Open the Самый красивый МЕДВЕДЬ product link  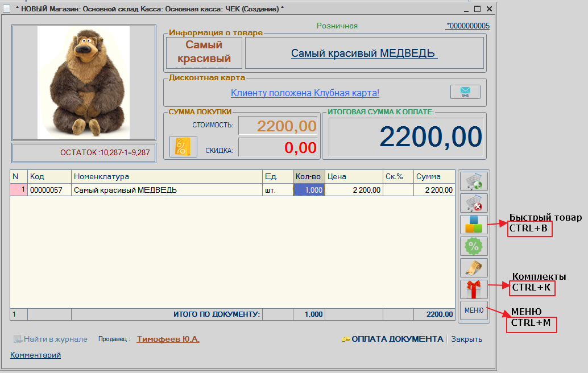click(364, 53)
